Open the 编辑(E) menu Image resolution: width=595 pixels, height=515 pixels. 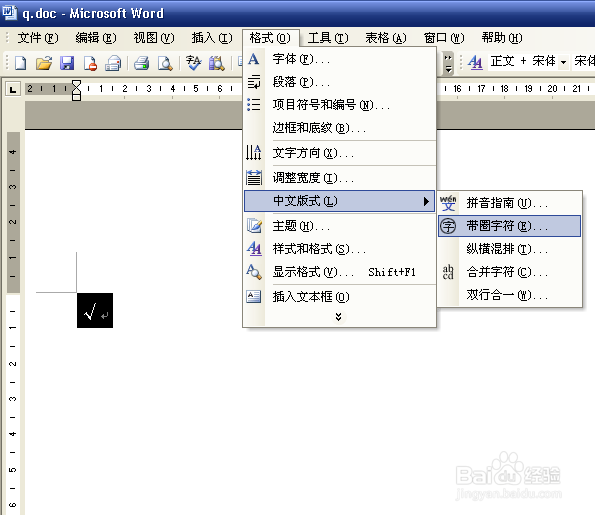(x=96, y=38)
